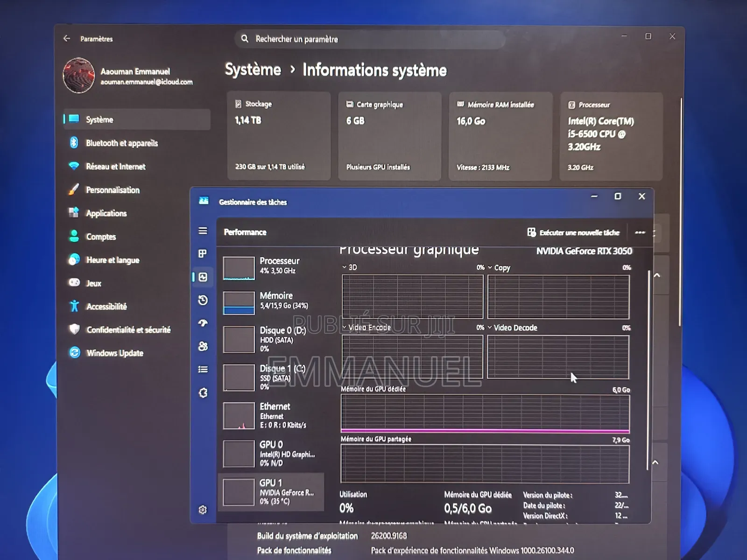Click the Mémoire du GPU dédiée graph

coord(485,414)
